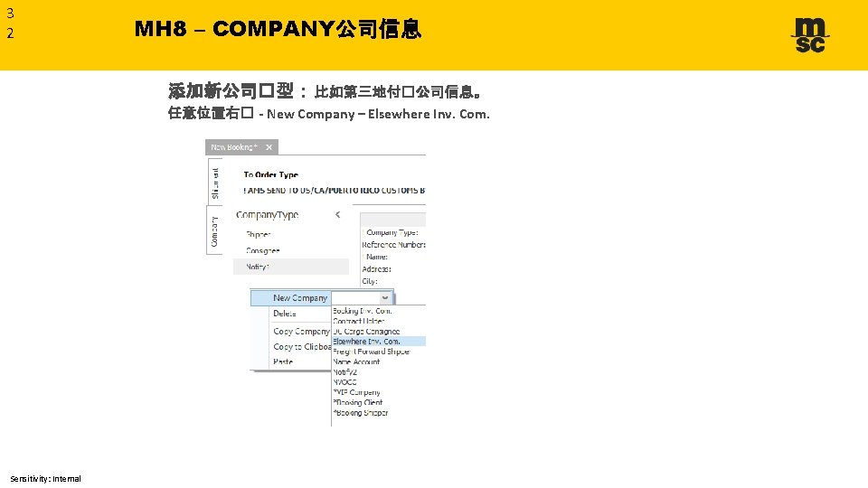Click the Sensitivity: Internal footer label
The image size is (868, 488).
click(45, 479)
